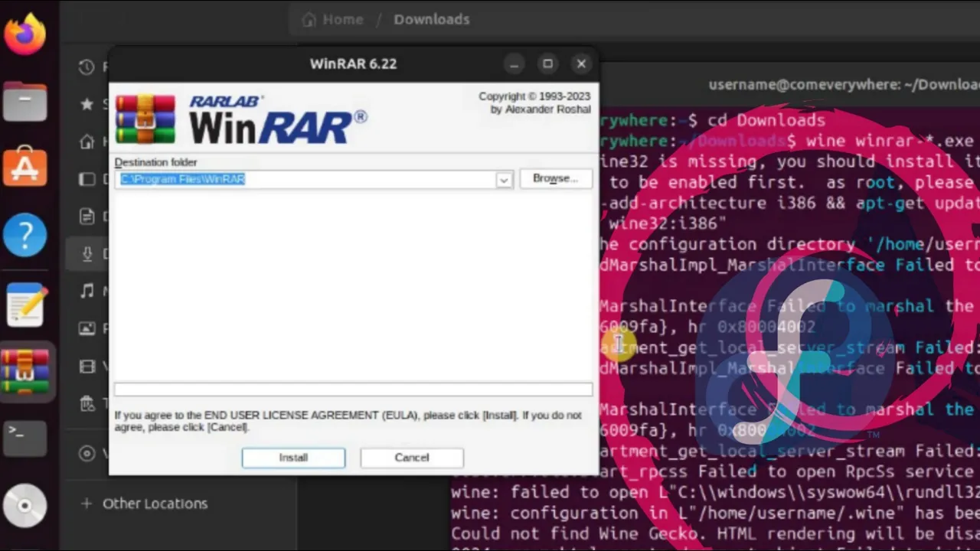Click the Recent clock icon in Files sidebar
The image size is (980, 551).
[x=87, y=67]
